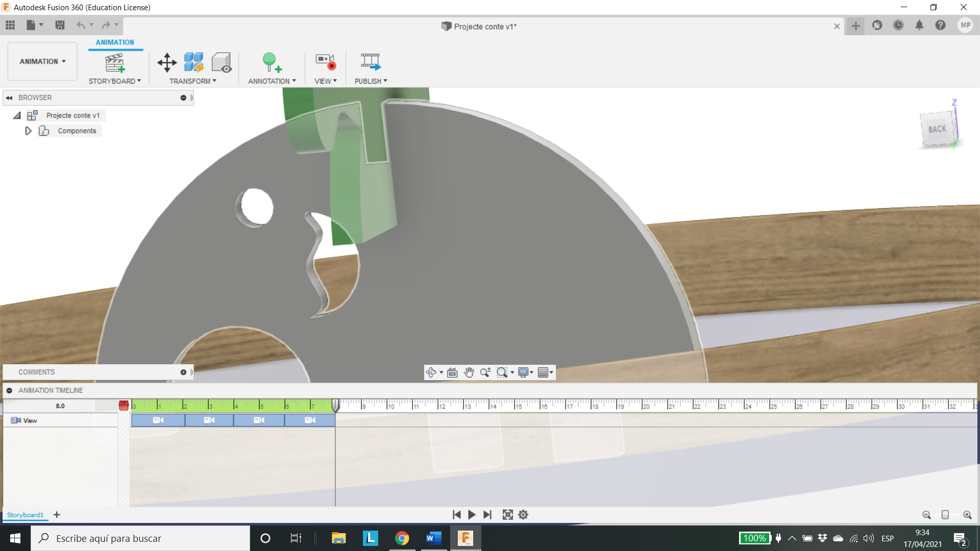The height and width of the screenshot is (551, 980).
Task: Toggle timeline expand fit icon
Action: pos(507,515)
